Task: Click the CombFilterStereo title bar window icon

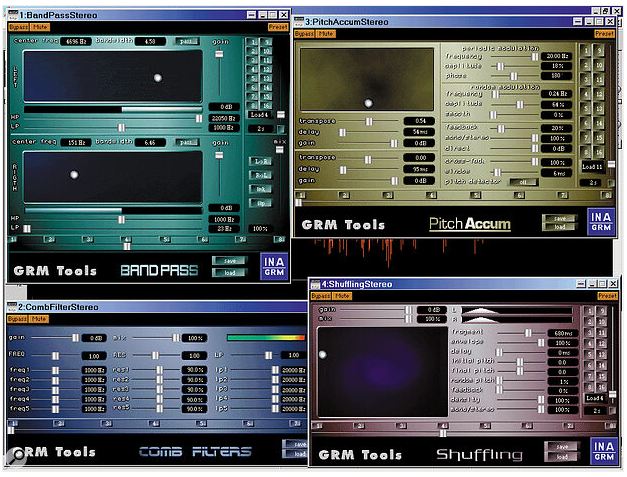Action: click(x=12, y=307)
